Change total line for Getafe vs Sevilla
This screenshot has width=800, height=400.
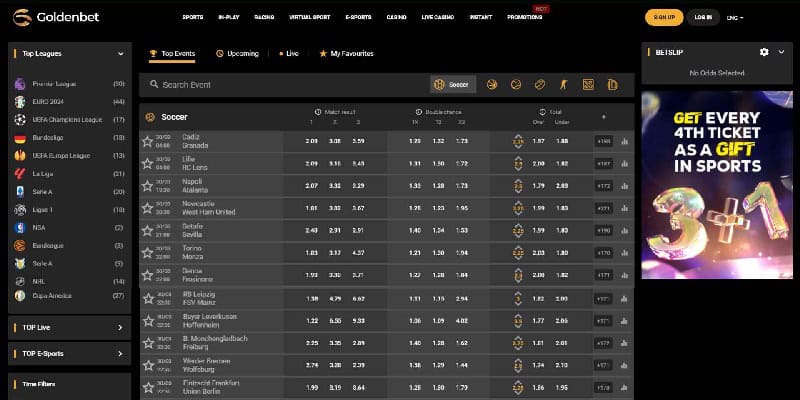tap(518, 231)
